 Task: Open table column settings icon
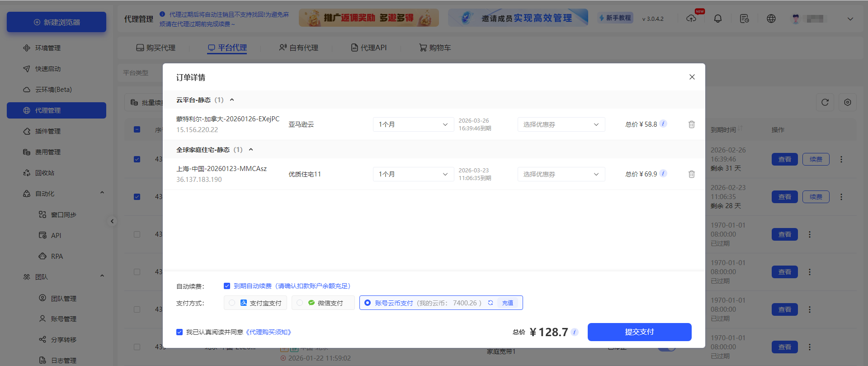[848, 102]
